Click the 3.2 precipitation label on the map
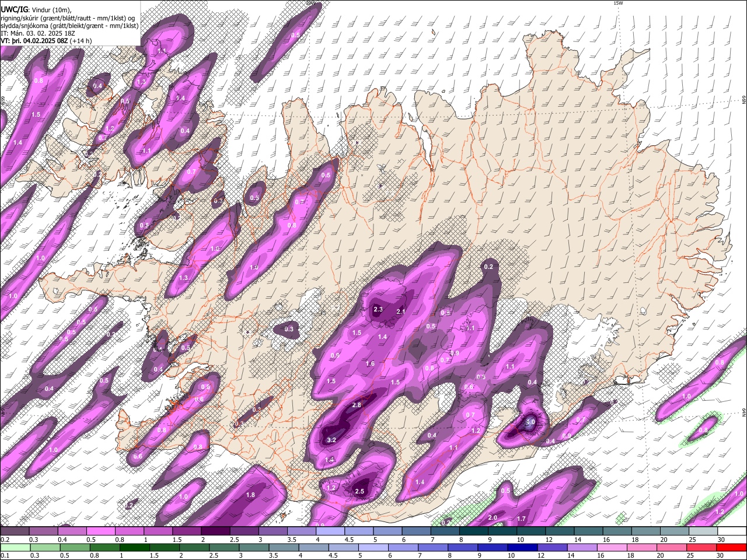 tap(331, 440)
